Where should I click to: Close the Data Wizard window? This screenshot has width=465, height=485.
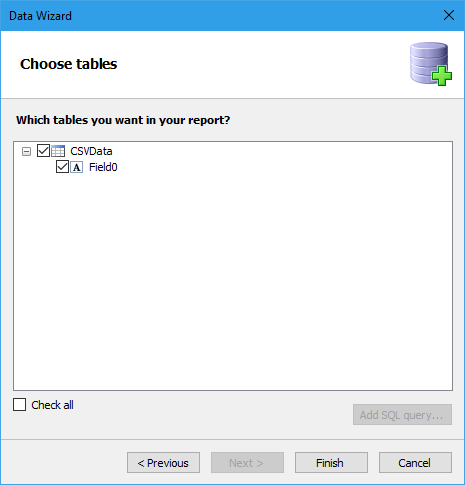coord(449,15)
